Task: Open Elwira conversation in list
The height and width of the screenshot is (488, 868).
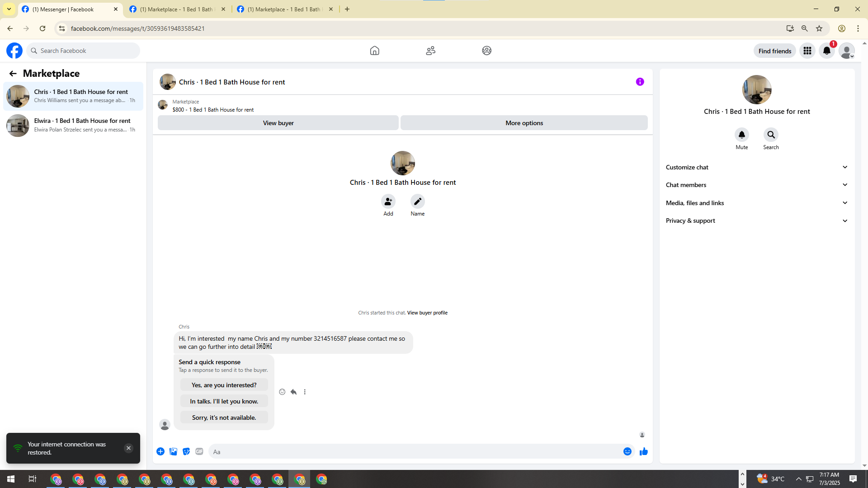Action: point(73,125)
